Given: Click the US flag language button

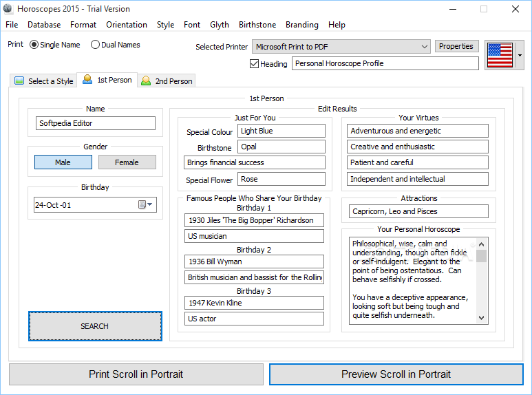Looking at the screenshot, I should point(500,55).
